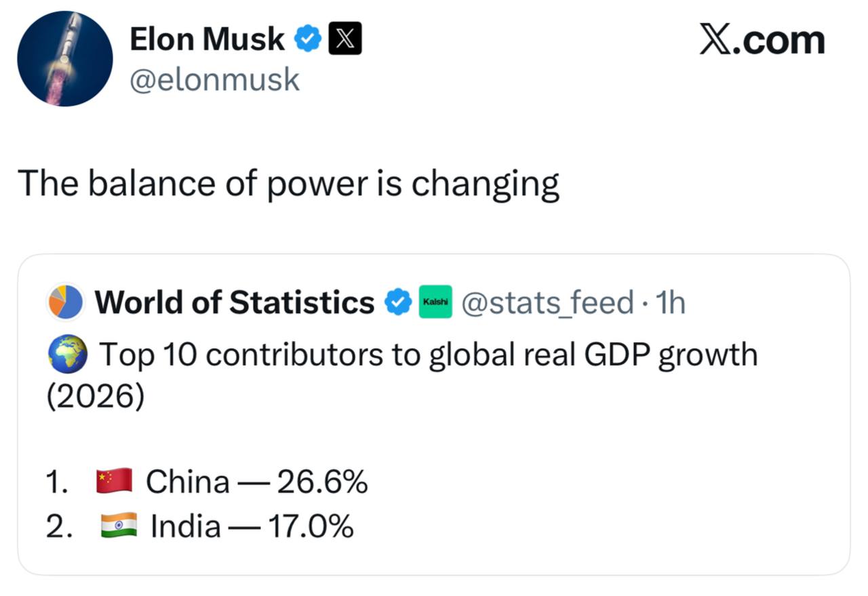
Task: Click the 1h timestamp of quoted post
Action: click(671, 302)
